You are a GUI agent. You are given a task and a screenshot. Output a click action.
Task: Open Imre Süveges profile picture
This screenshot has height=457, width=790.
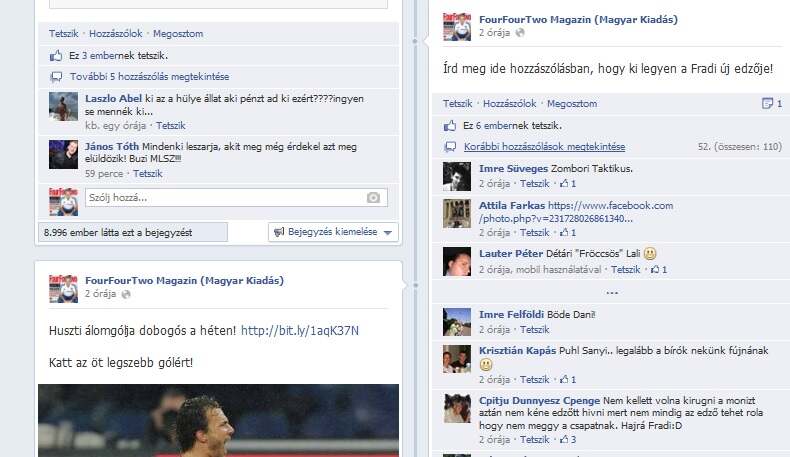[x=456, y=176]
